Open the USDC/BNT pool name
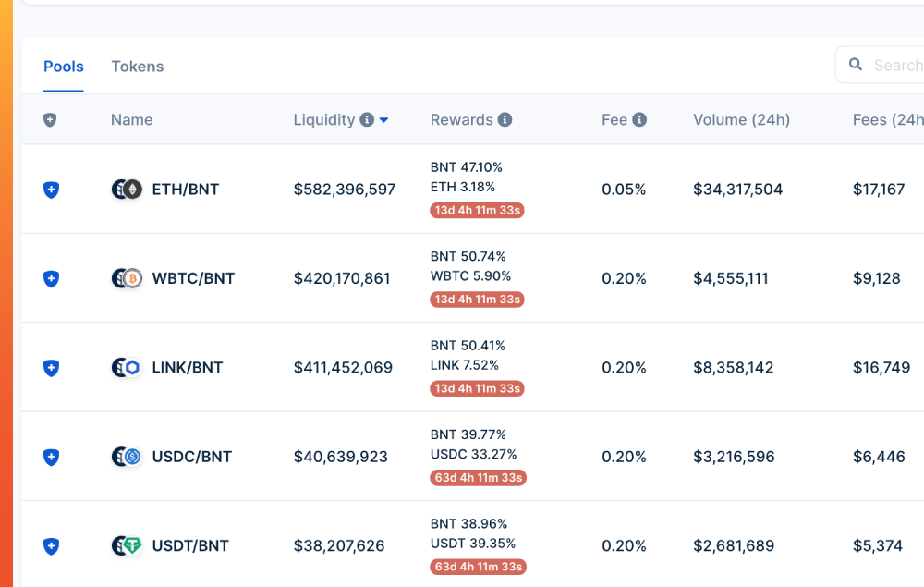Viewport: 924px width, 587px height. tap(192, 456)
